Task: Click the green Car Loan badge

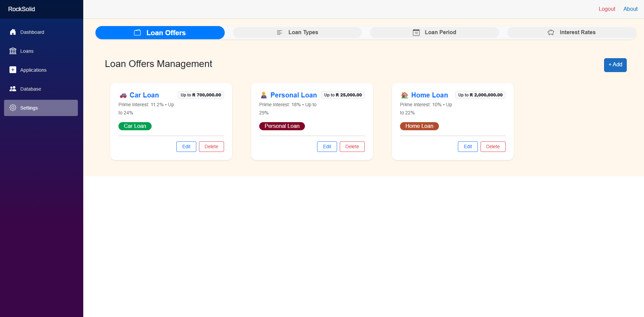Action: click(x=135, y=126)
